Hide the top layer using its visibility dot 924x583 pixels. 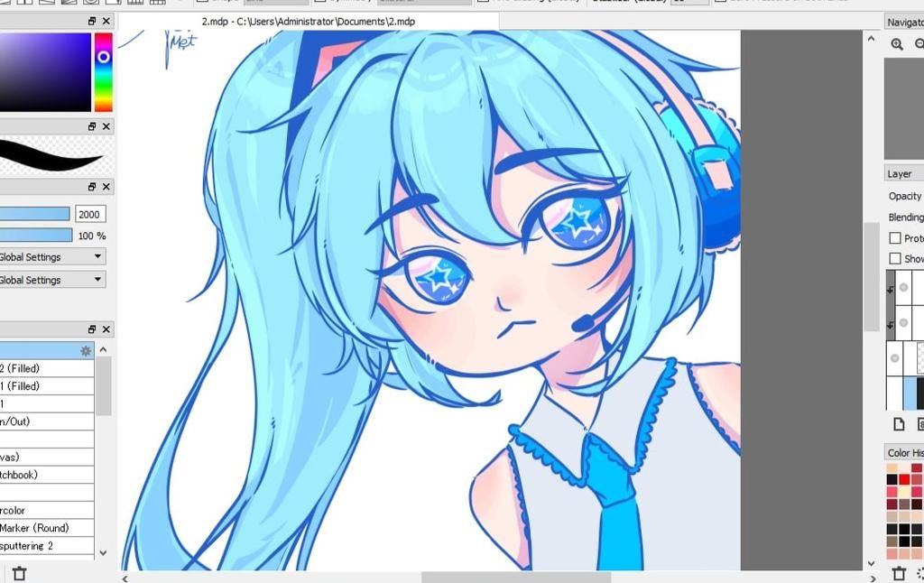pyautogui.click(x=903, y=288)
